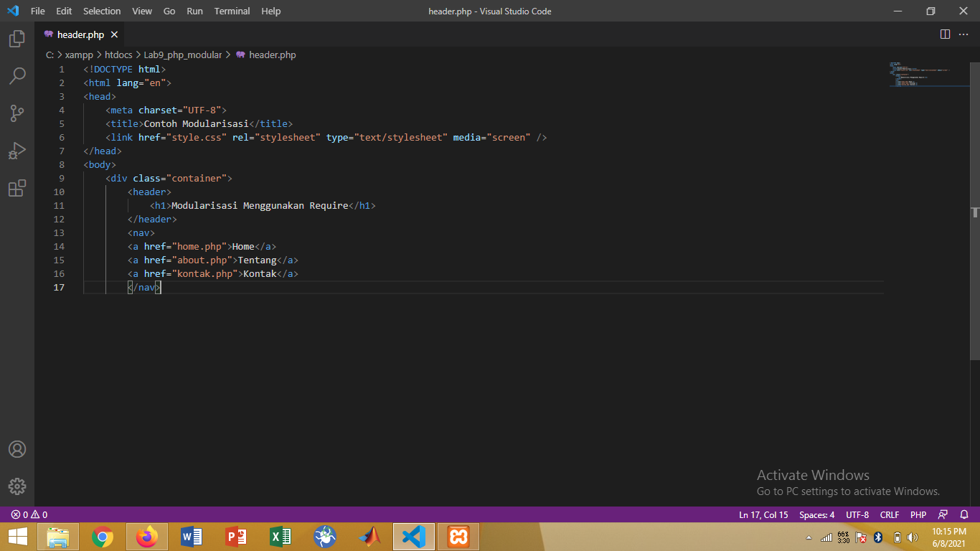
Task: Open the File menu
Action: pyautogui.click(x=38, y=11)
